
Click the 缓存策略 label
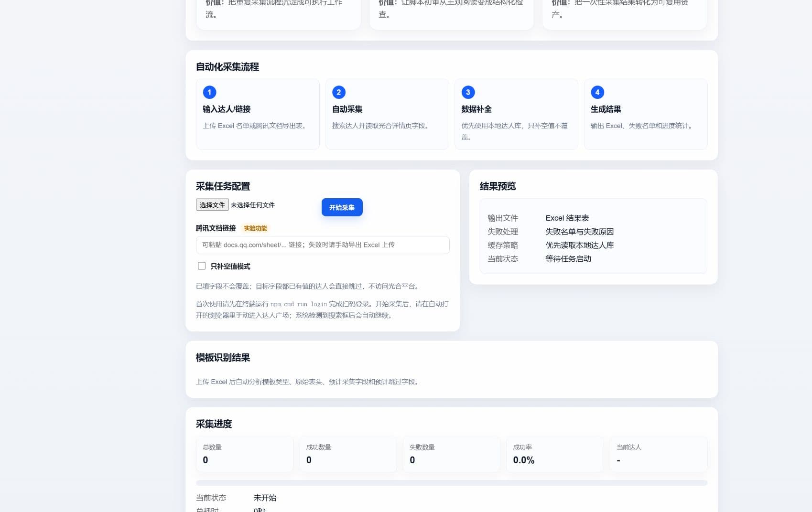pyautogui.click(x=503, y=245)
